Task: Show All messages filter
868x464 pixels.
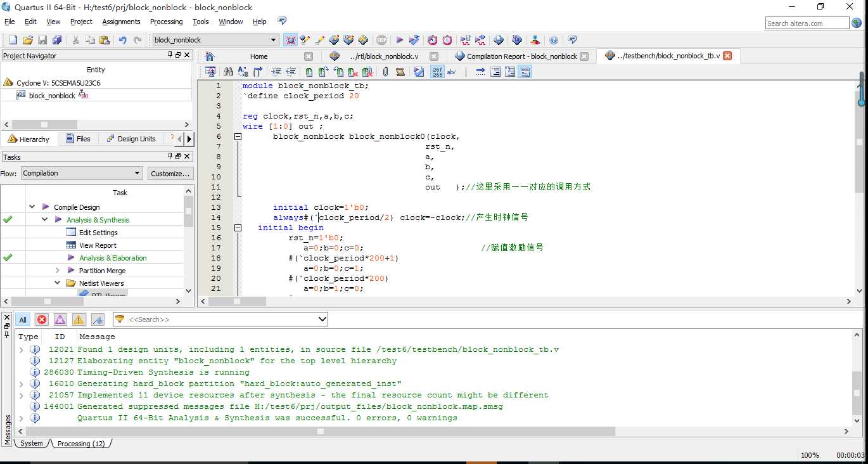Action: point(23,319)
